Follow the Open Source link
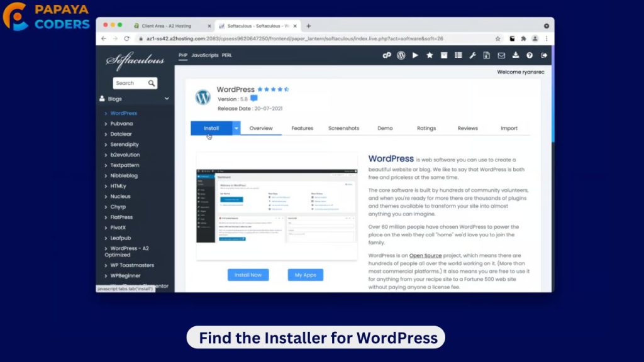The height and width of the screenshot is (362, 644). (425, 255)
